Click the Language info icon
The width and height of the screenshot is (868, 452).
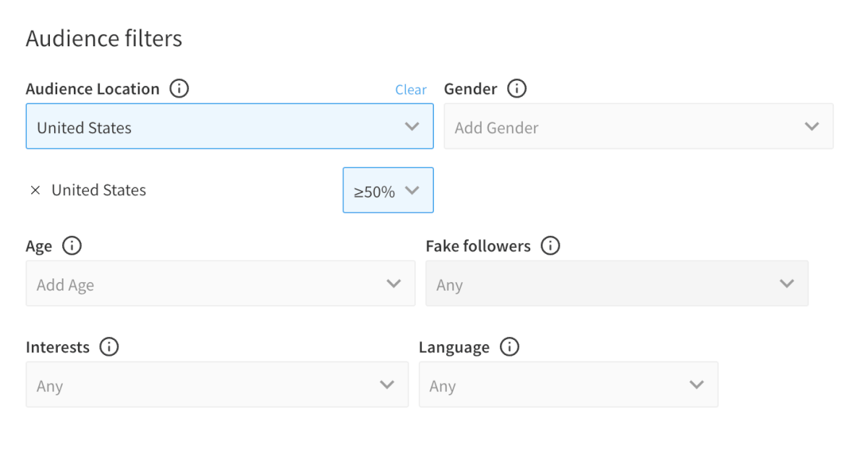coord(509,347)
